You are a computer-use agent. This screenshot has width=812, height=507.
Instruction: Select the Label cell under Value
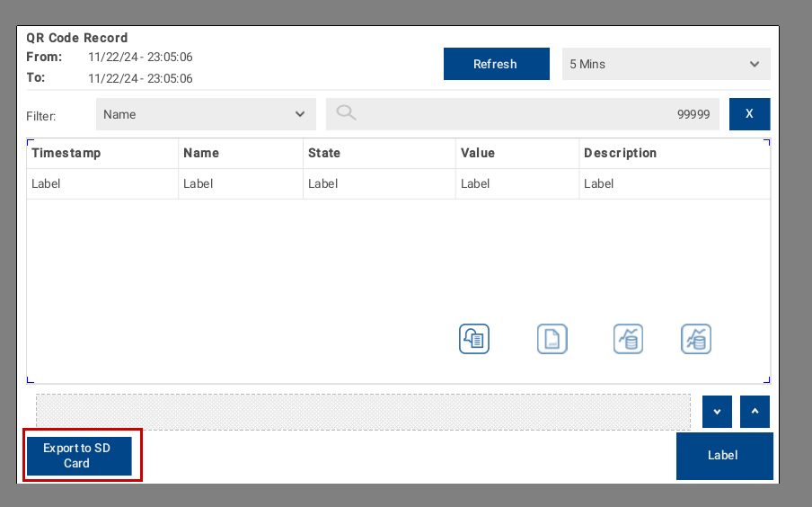[x=517, y=184]
